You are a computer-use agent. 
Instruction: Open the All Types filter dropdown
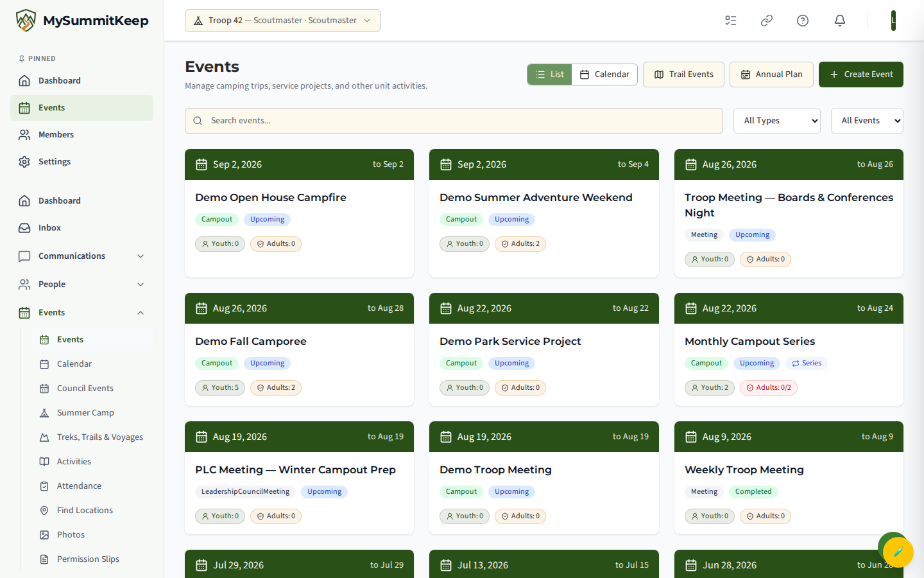click(x=777, y=121)
